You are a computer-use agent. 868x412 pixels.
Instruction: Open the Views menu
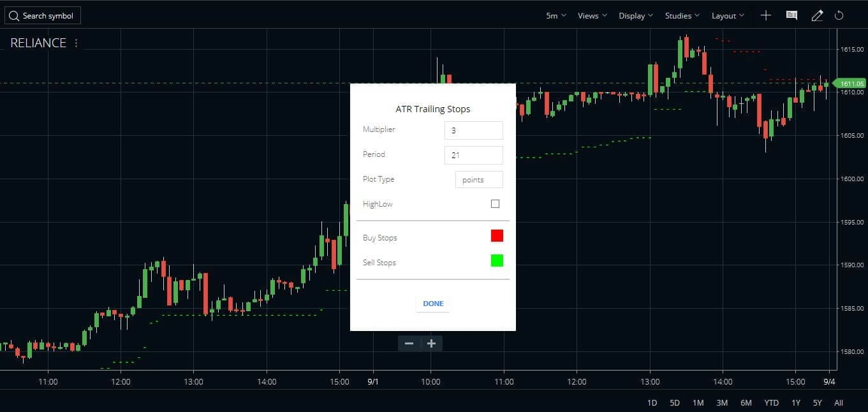click(x=588, y=15)
